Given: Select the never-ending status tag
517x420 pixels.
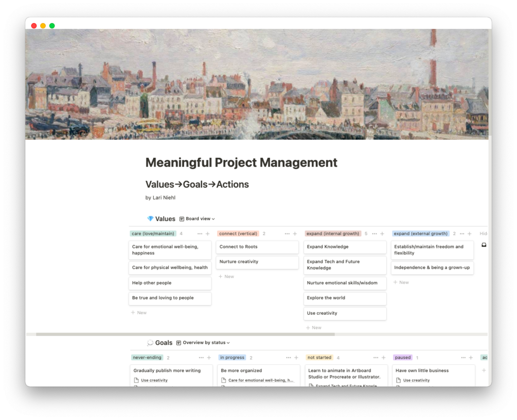Looking at the screenshot, I should click(x=147, y=357).
